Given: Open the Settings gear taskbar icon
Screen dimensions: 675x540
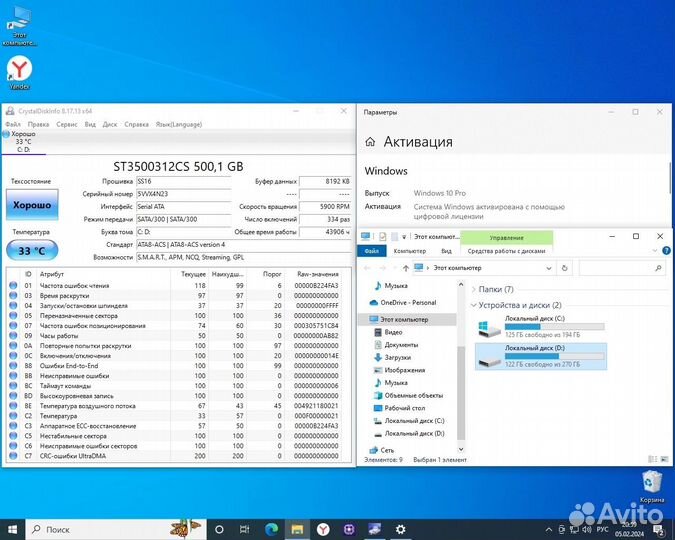Looking at the screenshot, I should click(x=400, y=529).
